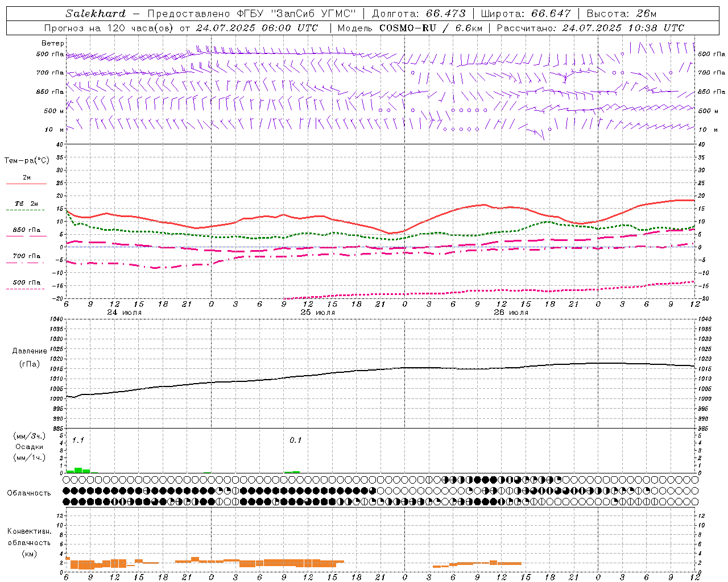Click the Тем-ра(°C) temperature panel label
Image resolution: width=728 pixels, height=582 pixels.
coord(27,161)
